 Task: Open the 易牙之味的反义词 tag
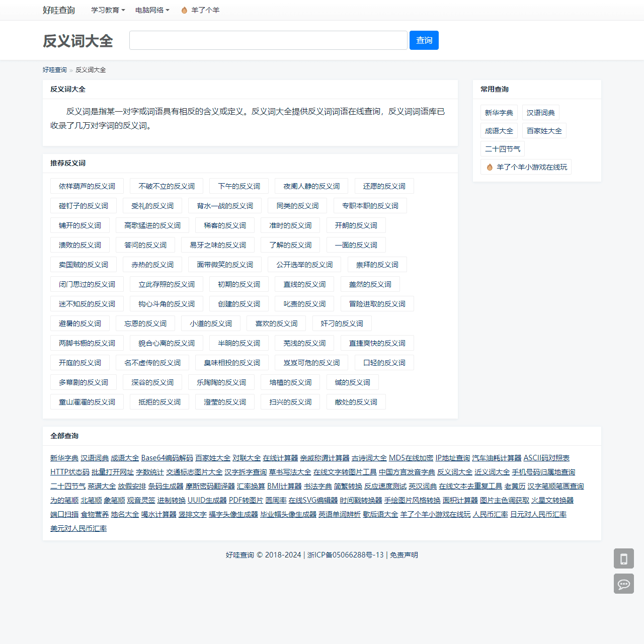(218, 245)
